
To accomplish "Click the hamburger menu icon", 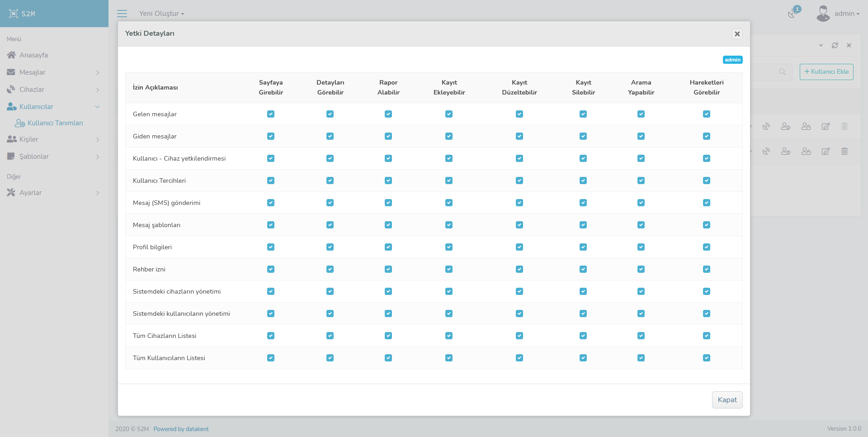I will point(122,14).
